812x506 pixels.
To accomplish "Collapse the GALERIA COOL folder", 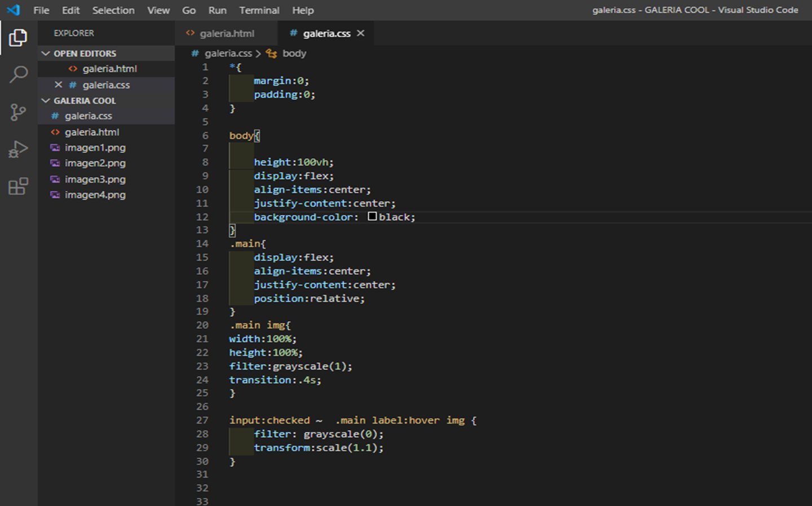I will pos(46,100).
